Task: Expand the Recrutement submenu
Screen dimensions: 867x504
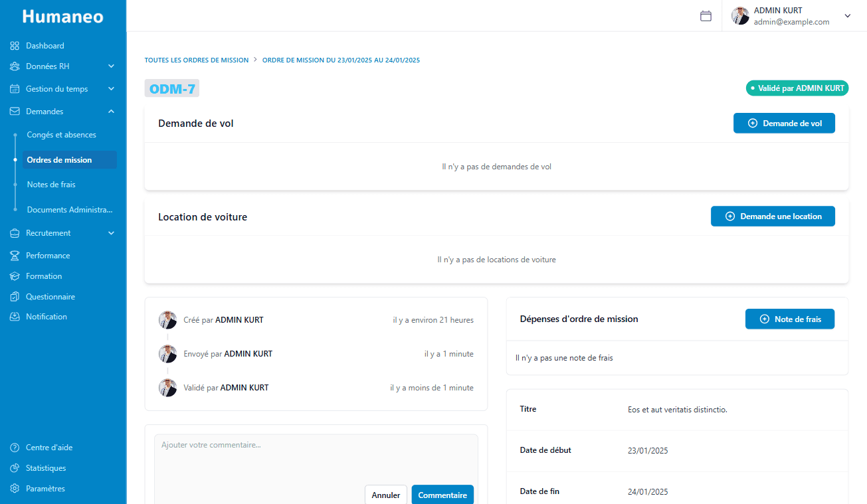Action: coord(111,233)
